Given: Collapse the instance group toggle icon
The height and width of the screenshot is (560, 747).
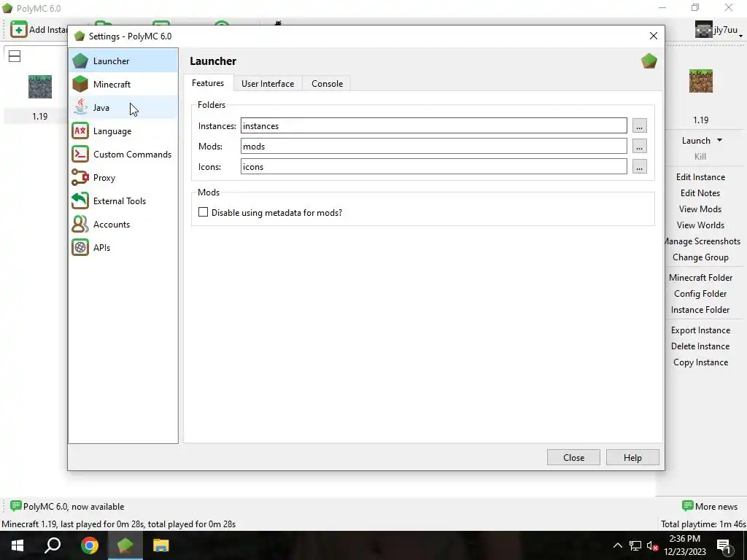Looking at the screenshot, I should click(15, 56).
